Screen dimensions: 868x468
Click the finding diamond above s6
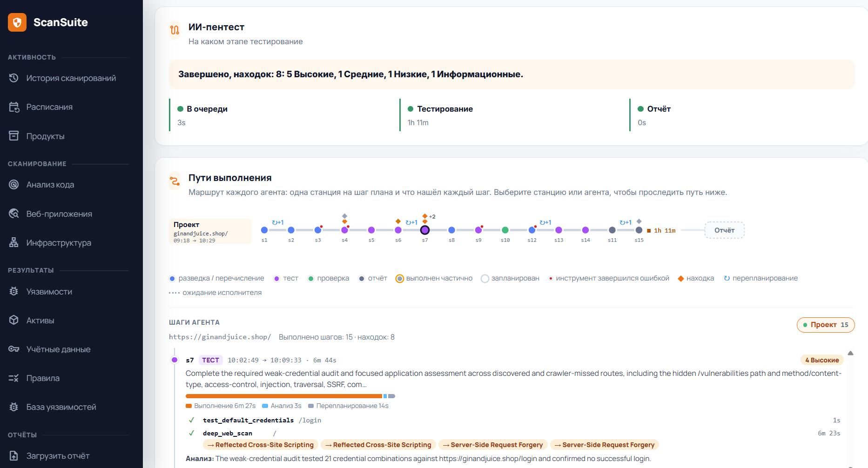[398, 221]
